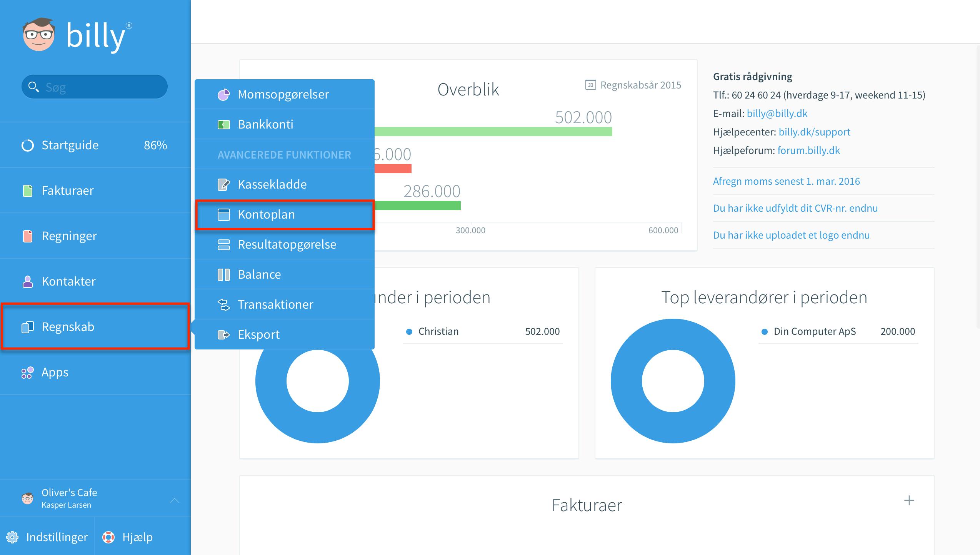Expand the Oliver's Cafe account chevron

point(175,500)
